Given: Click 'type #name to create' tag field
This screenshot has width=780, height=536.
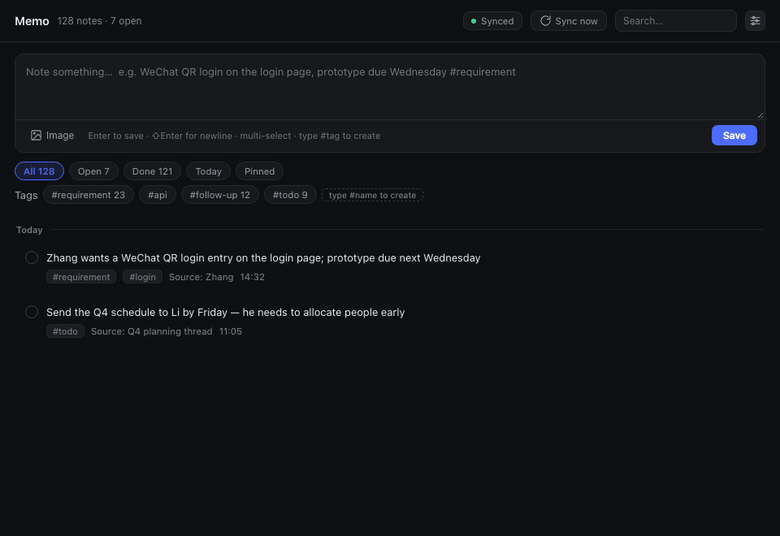Looking at the screenshot, I should [372, 195].
